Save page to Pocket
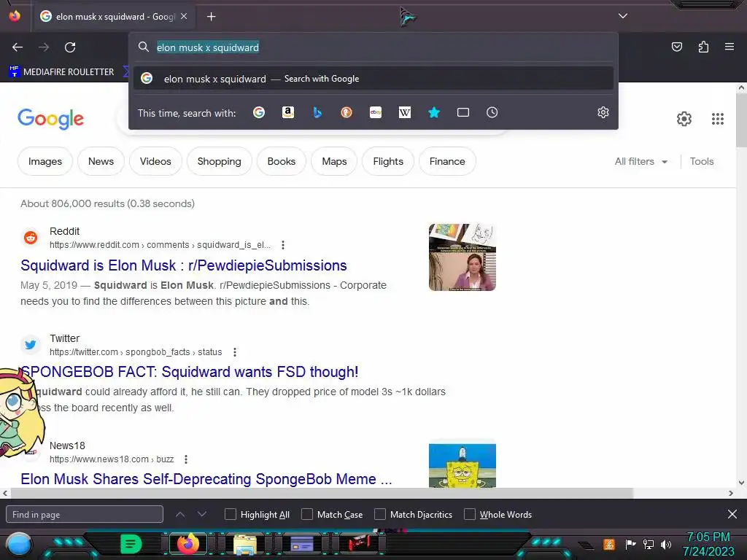Screen dimensions: 747x560 tap(676, 47)
